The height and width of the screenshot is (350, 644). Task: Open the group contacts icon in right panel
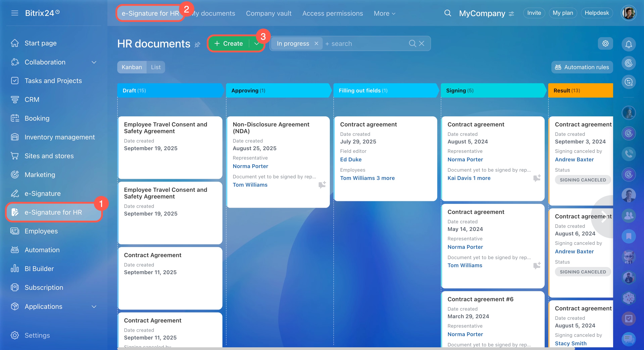coord(629,216)
